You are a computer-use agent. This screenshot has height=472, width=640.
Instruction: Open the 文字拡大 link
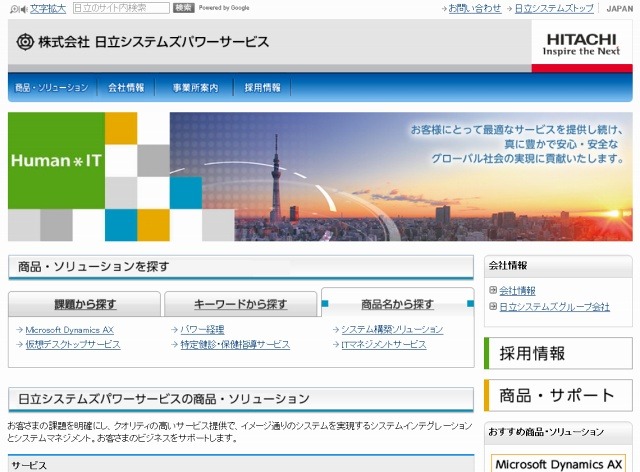pos(48,8)
